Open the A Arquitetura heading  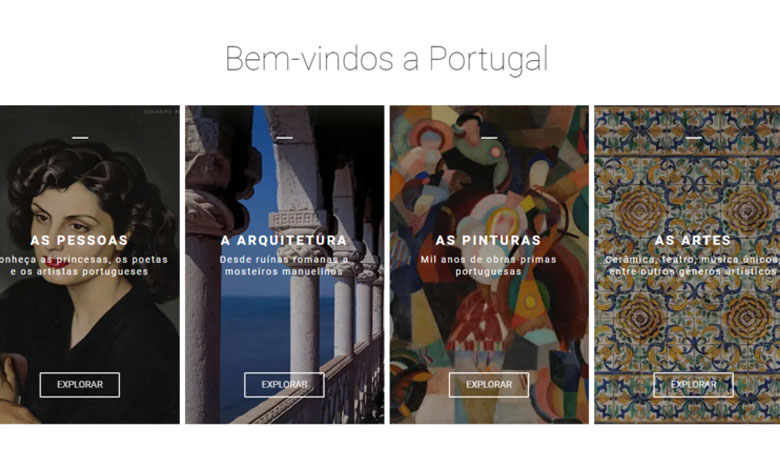(x=284, y=240)
